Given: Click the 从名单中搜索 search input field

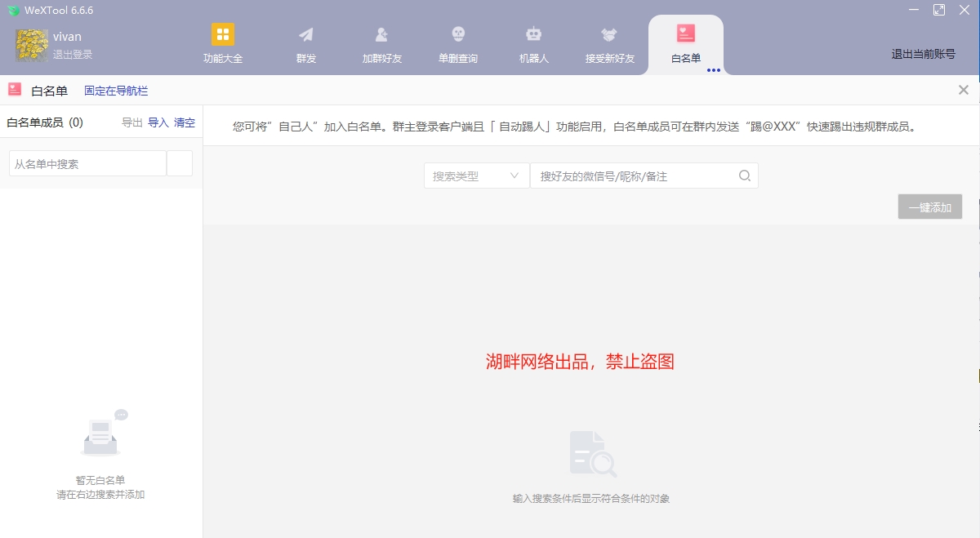Looking at the screenshot, I should 86,162.
